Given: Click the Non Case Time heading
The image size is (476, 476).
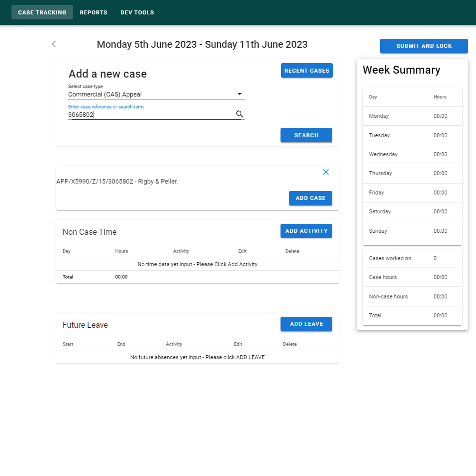Looking at the screenshot, I should (x=90, y=232).
